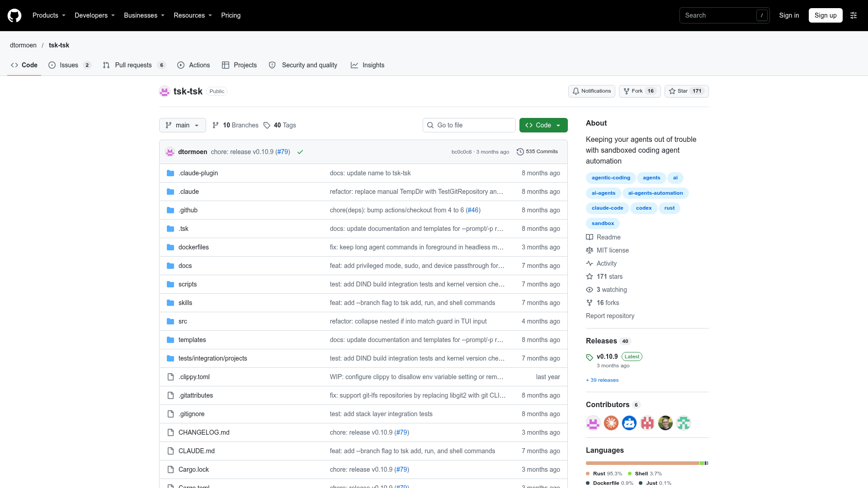This screenshot has height=488, width=868.
Task: Fork the repository
Action: (640, 91)
